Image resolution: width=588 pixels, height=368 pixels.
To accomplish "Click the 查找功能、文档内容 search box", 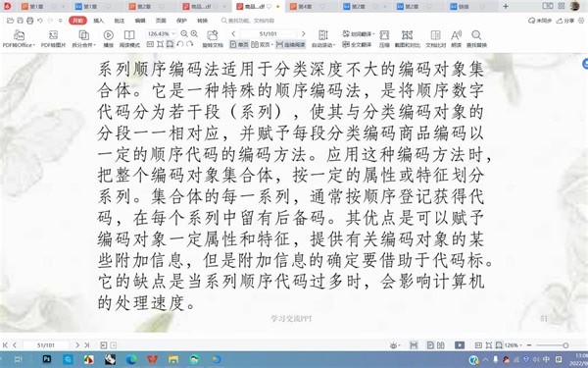I will [x=248, y=21].
